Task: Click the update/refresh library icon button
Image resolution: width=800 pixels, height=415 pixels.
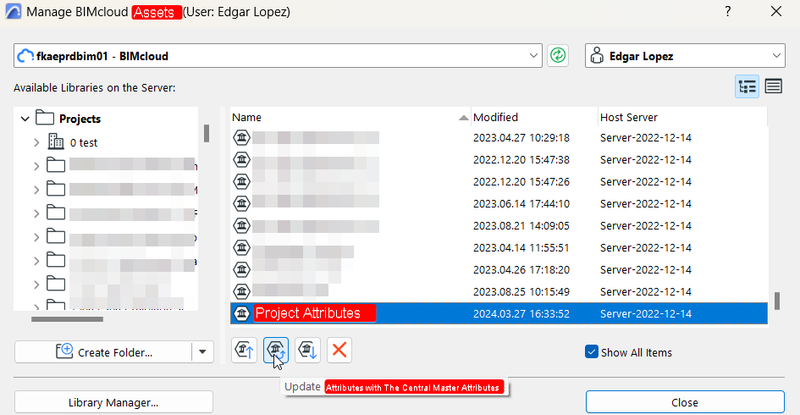Action: click(276, 351)
